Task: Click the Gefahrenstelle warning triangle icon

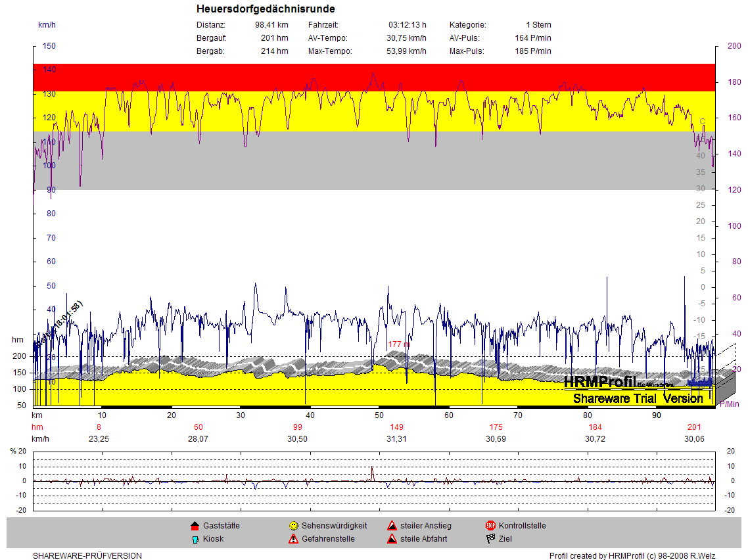Action: tap(293, 539)
